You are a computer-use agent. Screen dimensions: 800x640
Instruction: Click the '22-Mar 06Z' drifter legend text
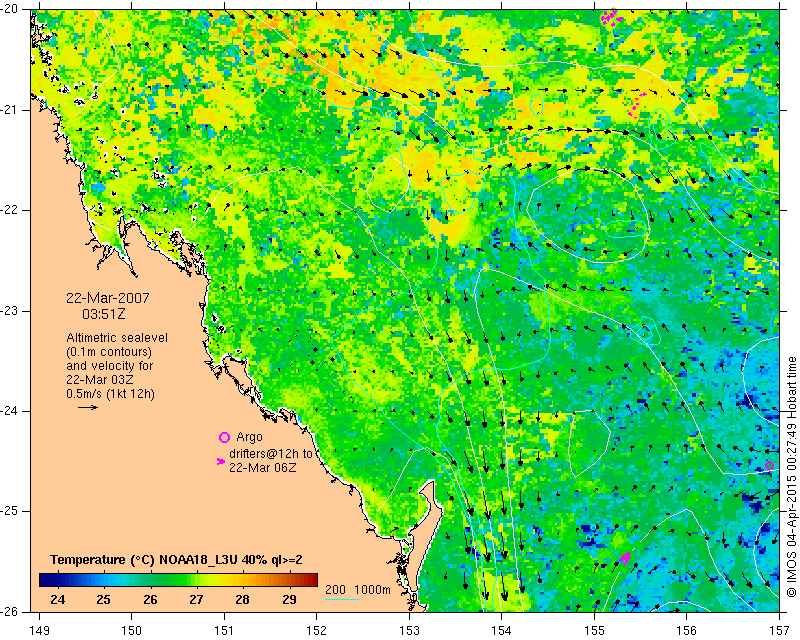coord(263,467)
